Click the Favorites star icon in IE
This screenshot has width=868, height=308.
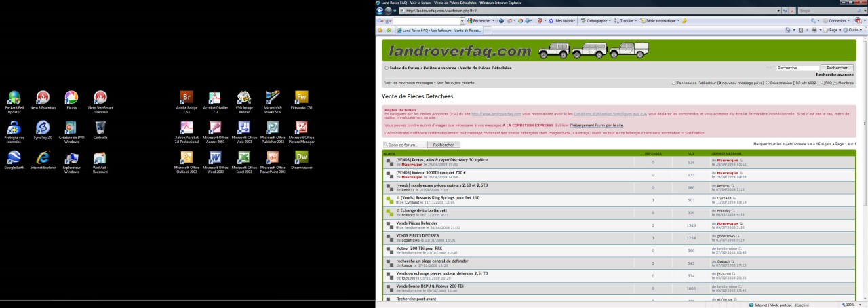[381, 30]
